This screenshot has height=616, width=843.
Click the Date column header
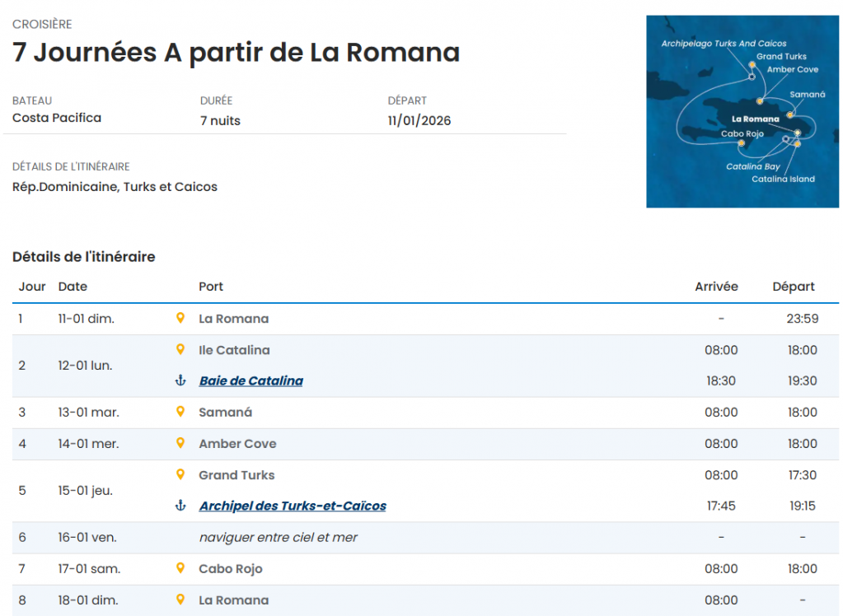(73, 287)
